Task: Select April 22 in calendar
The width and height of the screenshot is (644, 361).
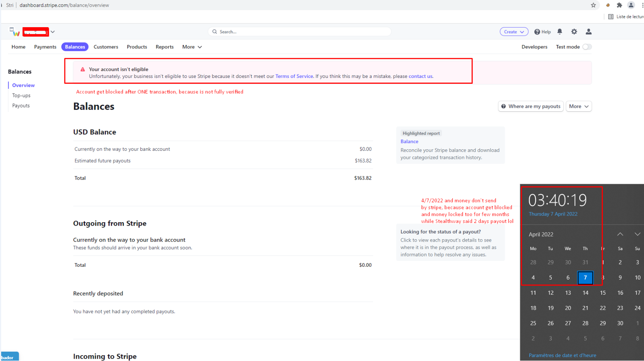Action: click(603, 308)
